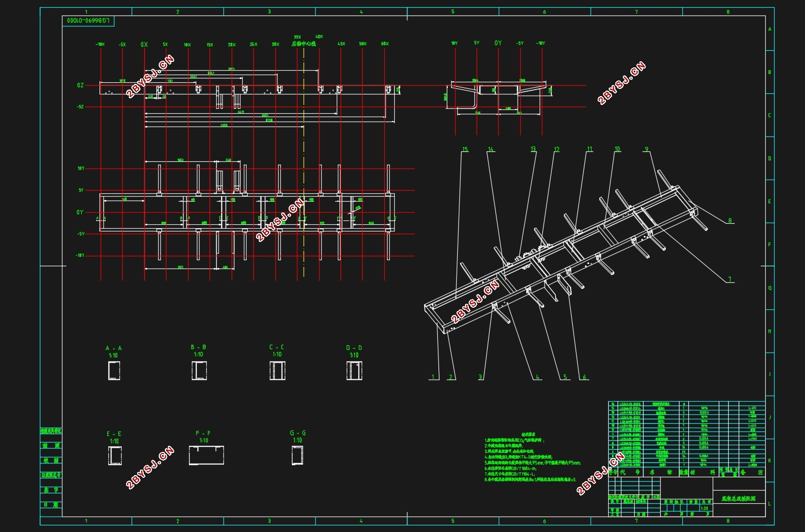Screen dimensions: 805x532
Task: Select part callout number 10
Action: coord(618,149)
